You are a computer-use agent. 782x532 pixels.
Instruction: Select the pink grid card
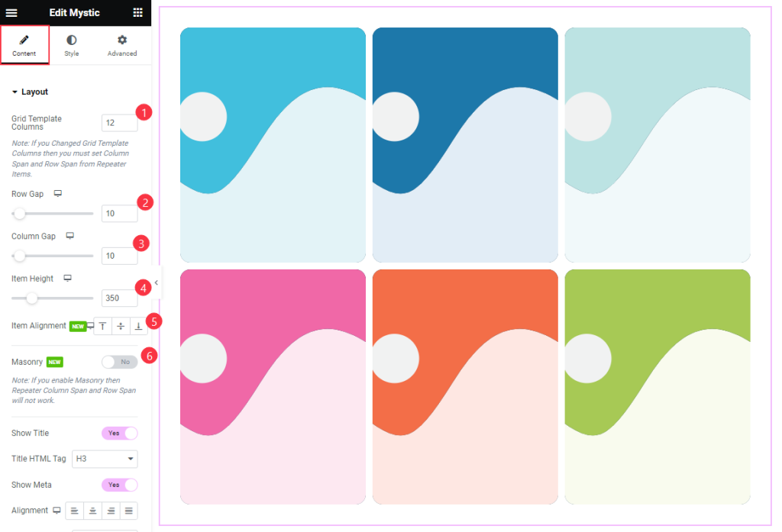[x=273, y=387]
